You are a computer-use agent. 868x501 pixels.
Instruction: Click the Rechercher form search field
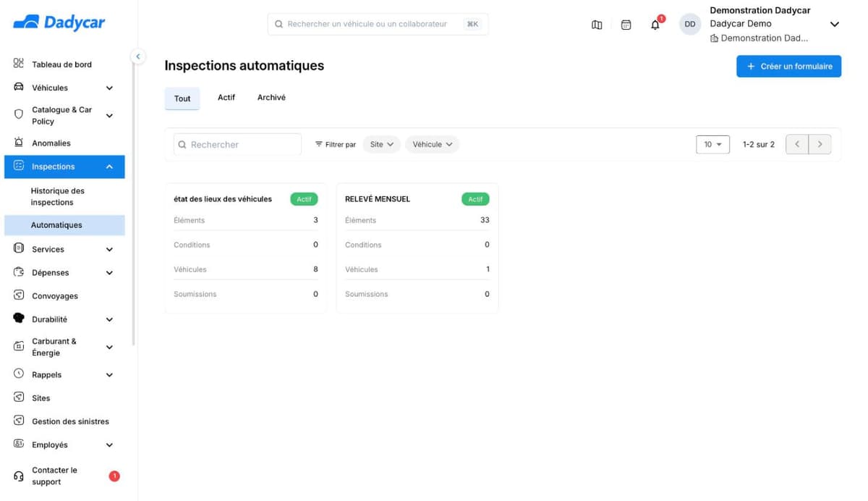237,145
